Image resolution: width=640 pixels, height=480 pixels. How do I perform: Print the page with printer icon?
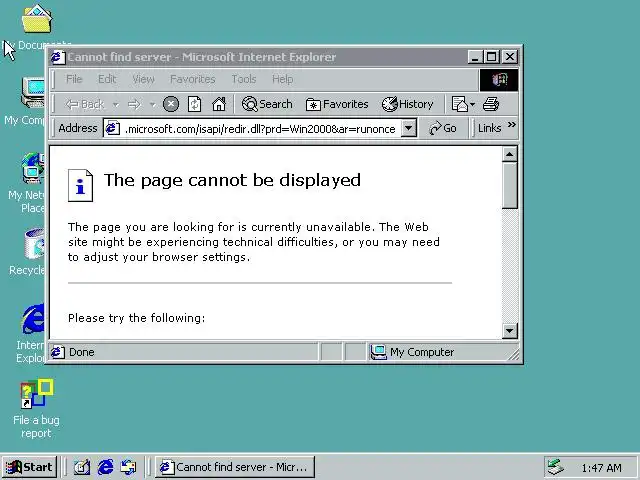pos(491,104)
